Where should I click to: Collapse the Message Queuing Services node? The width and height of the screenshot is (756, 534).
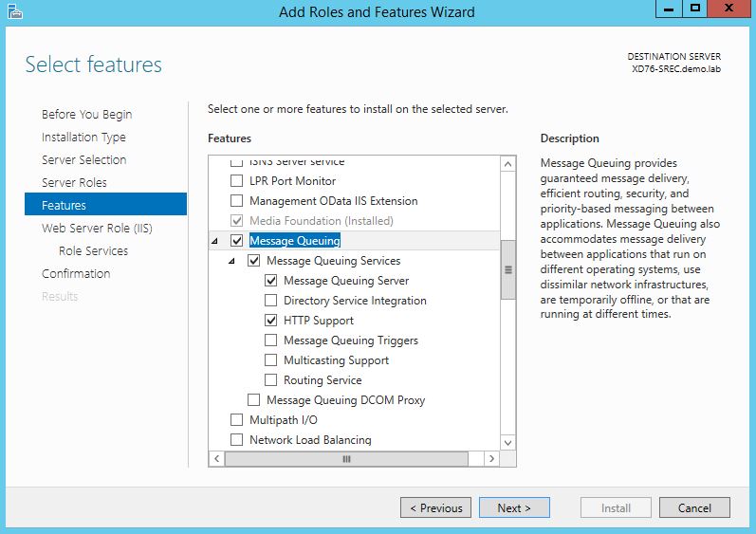[x=232, y=261]
